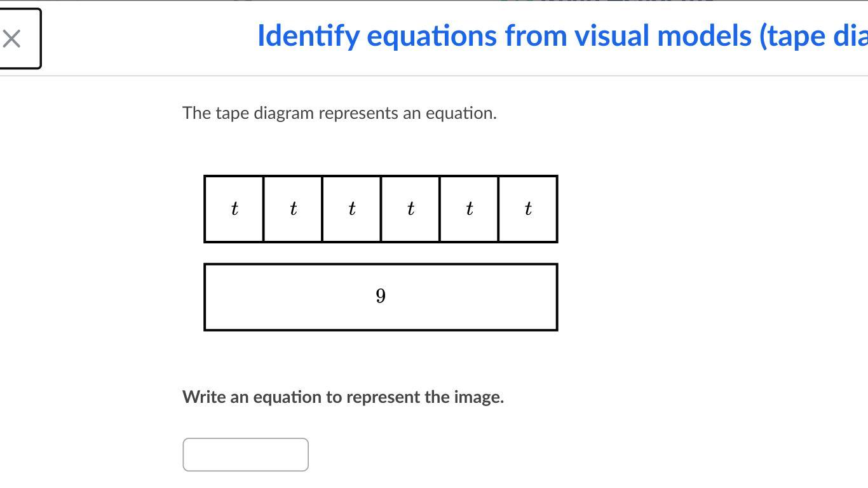868x488 pixels.
Task: Click the word 'equations' in the blue heading
Action: tap(431, 36)
